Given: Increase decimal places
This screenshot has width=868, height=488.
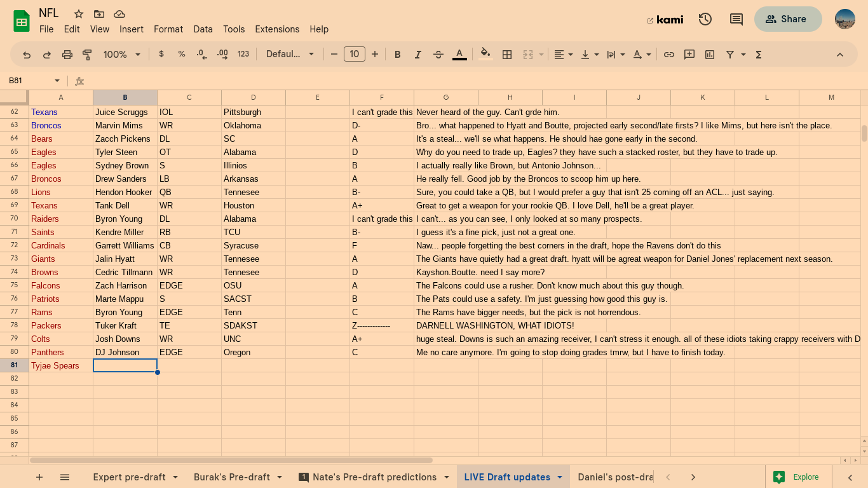Looking at the screenshot, I should coord(222,55).
